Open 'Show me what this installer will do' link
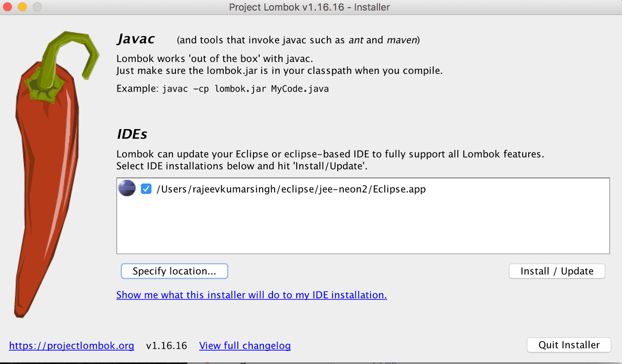 [251, 295]
